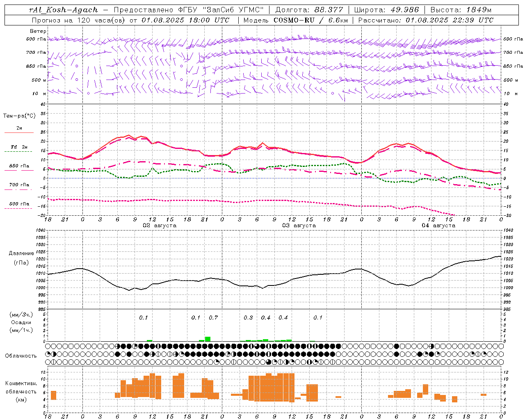Click the 04 августа date label
Screen dimensions: 525x420
(x=438, y=226)
